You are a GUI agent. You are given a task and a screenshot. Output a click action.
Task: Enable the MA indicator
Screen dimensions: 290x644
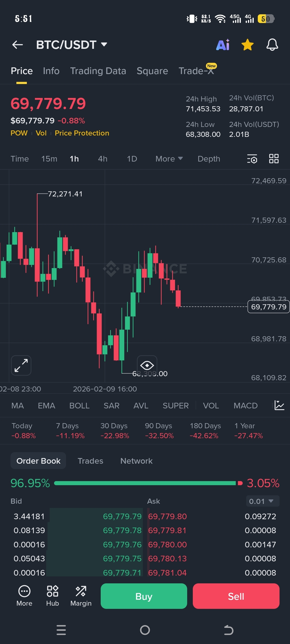18,406
